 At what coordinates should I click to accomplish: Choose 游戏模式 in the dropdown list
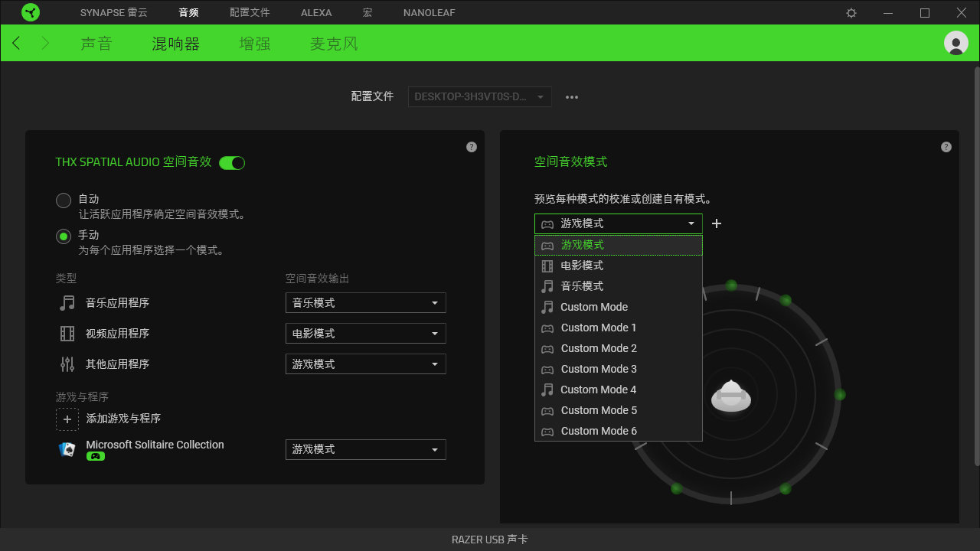coord(619,245)
